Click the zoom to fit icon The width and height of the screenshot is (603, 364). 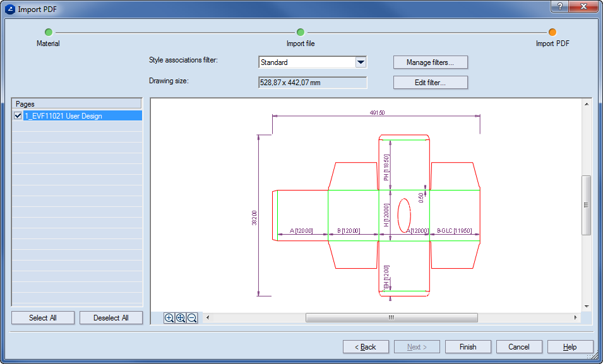(181, 318)
